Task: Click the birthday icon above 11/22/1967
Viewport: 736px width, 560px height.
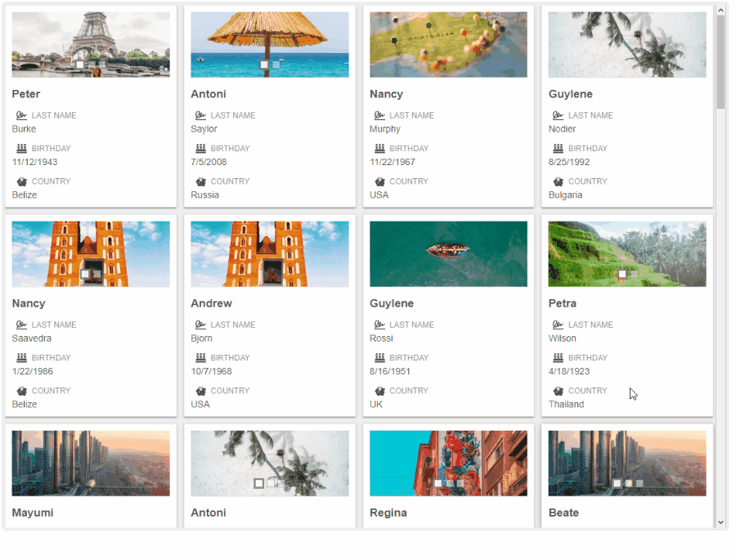Action: tap(379, 148)
